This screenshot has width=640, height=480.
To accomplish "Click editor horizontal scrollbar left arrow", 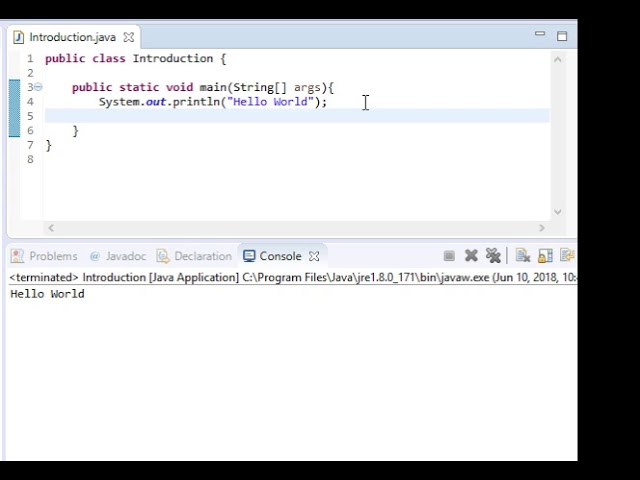I will coord(51,228).
